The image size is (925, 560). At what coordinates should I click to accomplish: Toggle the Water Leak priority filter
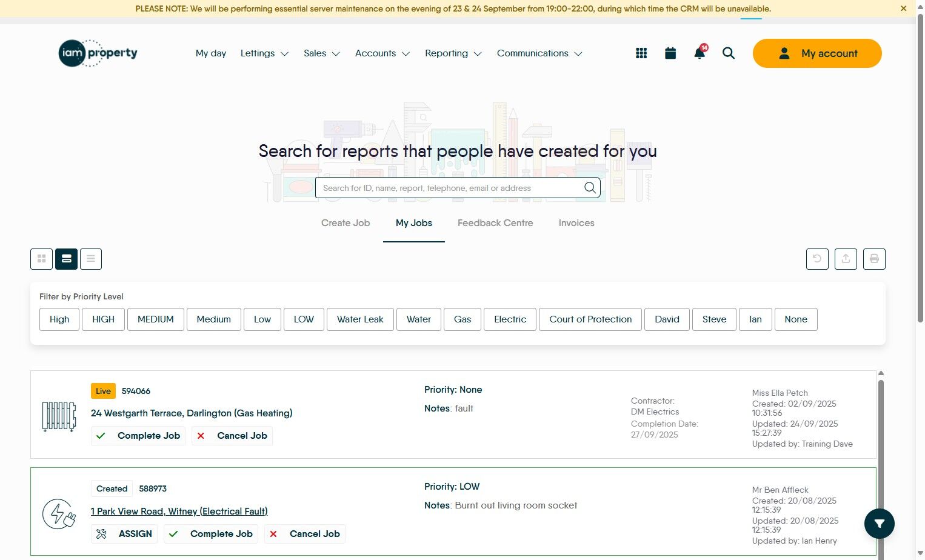click(360, 319)
